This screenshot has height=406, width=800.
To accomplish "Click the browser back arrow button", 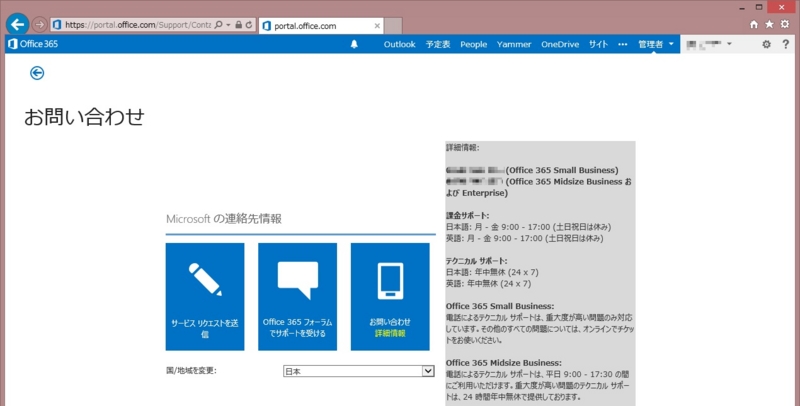I will coord(17,24).
